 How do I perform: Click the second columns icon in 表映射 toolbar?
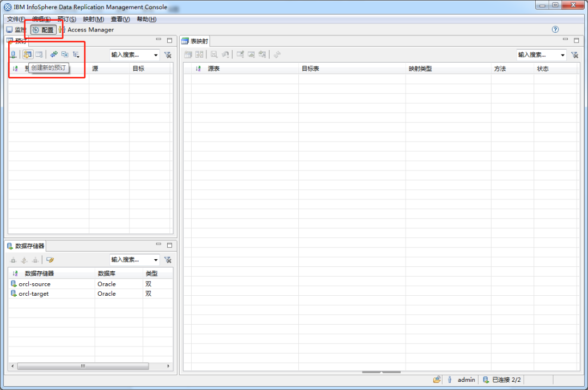[x=199, y=54]
